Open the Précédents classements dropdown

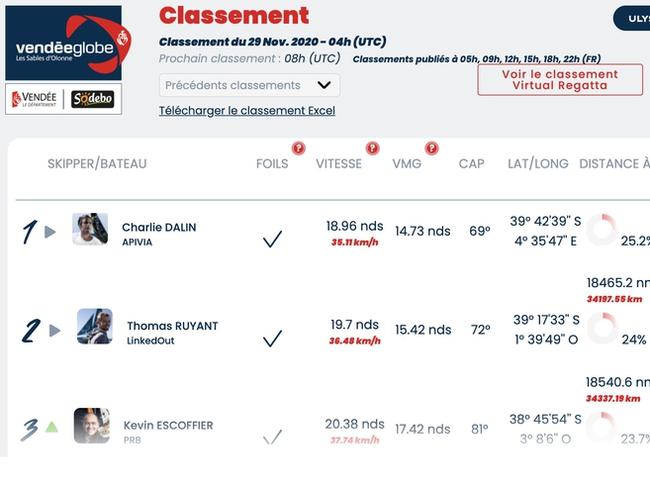click(x=250, y=85)
